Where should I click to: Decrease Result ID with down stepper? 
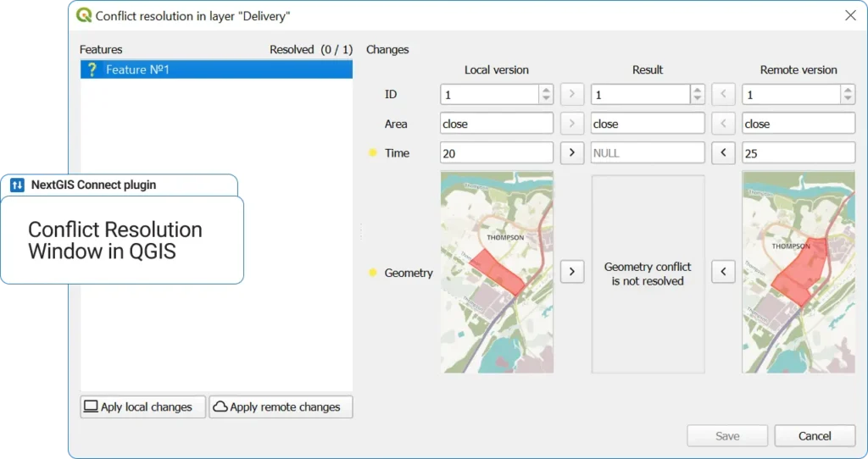697,99
